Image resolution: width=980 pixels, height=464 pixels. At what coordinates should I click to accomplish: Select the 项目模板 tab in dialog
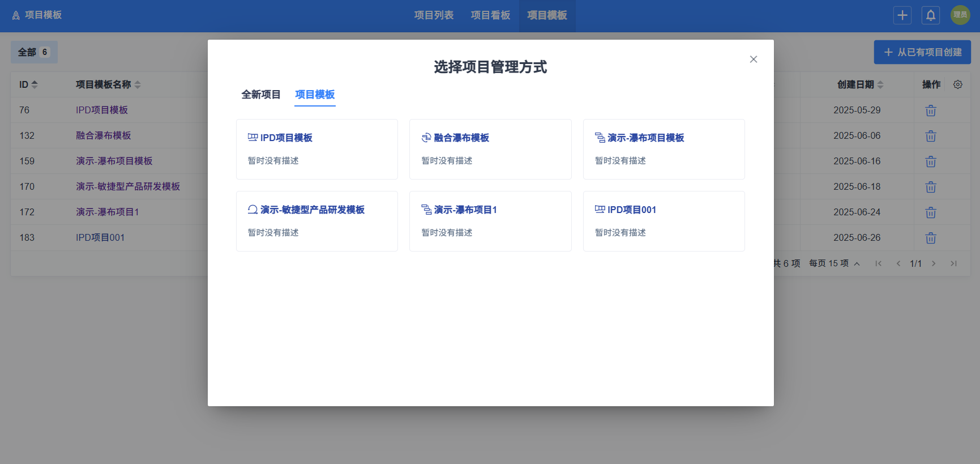tap(315, 95)
